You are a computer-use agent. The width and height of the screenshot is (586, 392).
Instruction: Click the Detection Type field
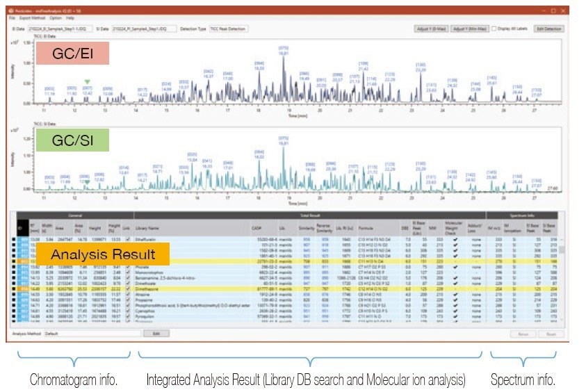tap(228, 28)
